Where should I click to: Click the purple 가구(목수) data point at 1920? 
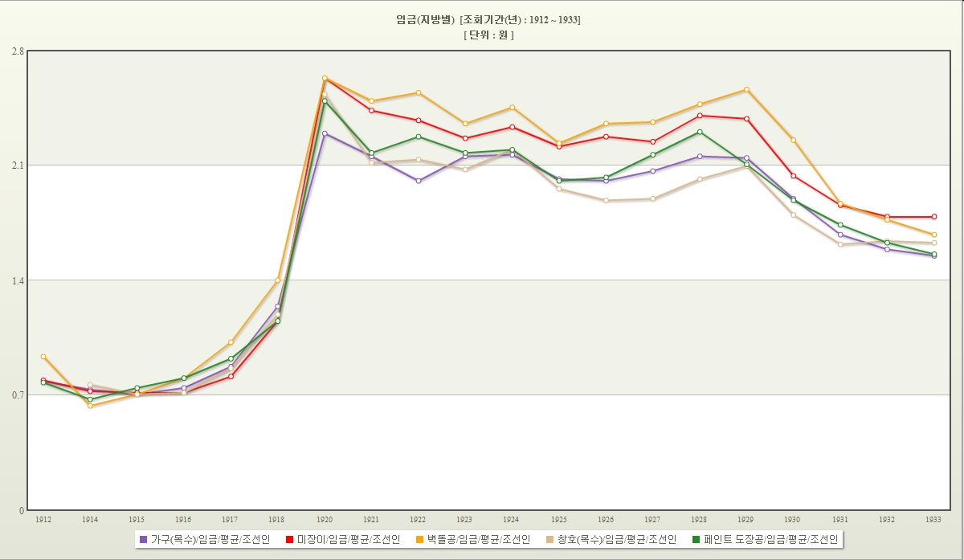point(325,133)
